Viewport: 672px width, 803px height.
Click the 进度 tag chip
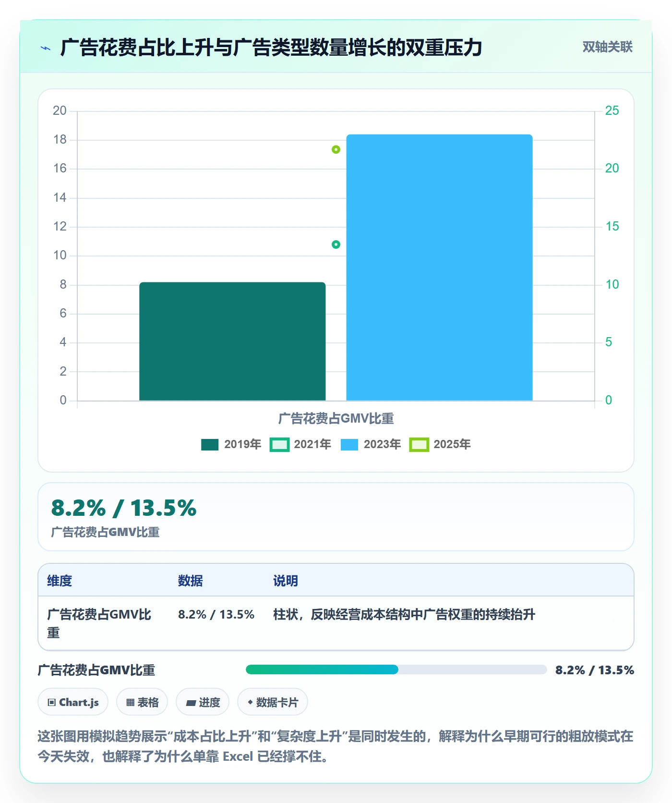point(203,702)
